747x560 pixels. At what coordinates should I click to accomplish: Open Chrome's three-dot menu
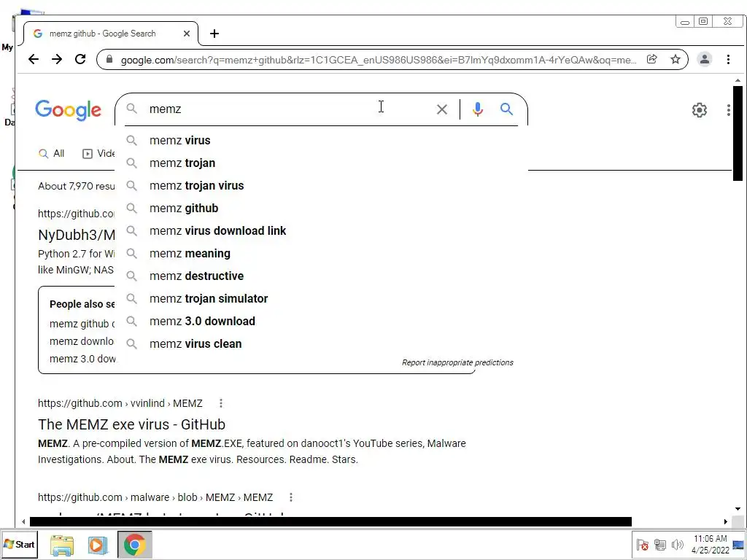tap(728, 59)
